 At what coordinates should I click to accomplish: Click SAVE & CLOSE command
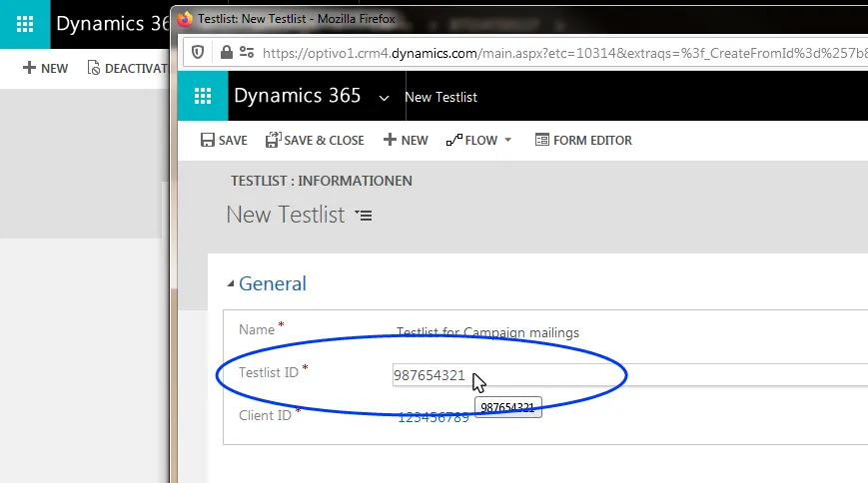pyautogui.click(x=315, y=140)
